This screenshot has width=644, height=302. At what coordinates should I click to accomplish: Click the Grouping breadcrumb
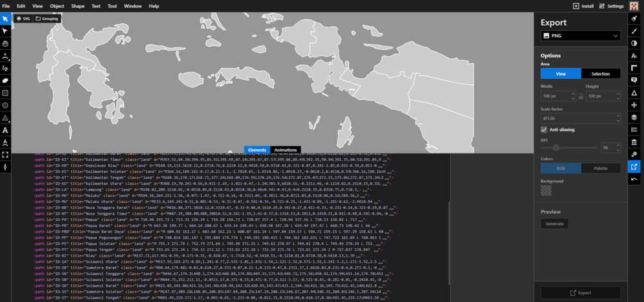click(46, 19)
